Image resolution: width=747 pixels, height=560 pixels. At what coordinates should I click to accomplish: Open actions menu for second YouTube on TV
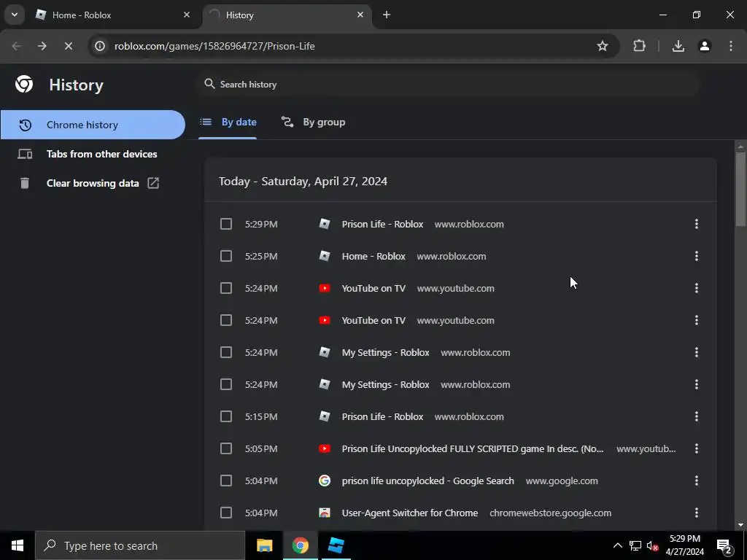(697, 321)
